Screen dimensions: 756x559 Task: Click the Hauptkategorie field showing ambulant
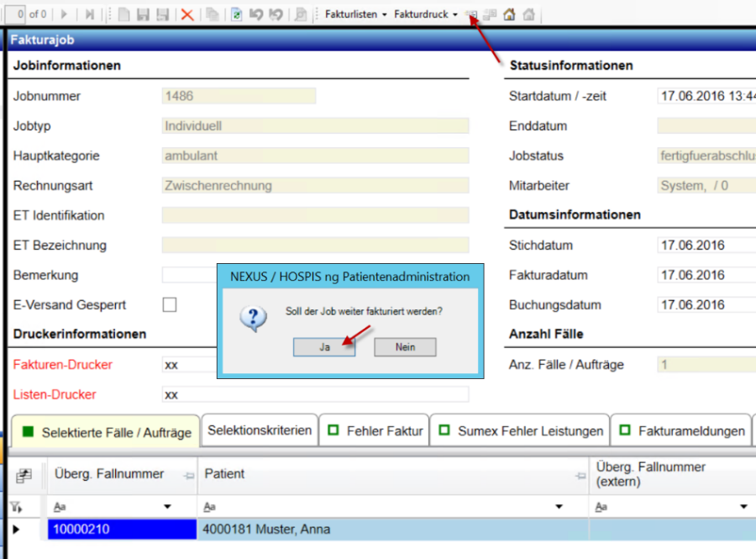pos(315,156)
